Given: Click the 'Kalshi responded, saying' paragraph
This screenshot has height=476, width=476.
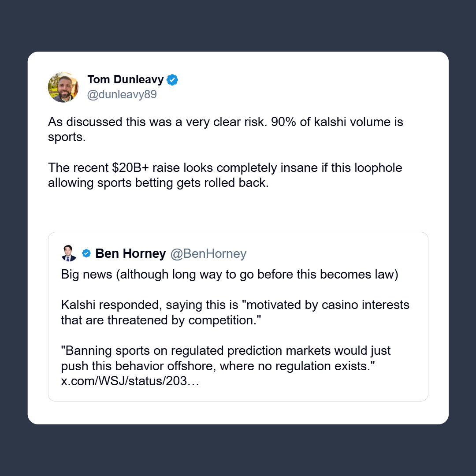Looking at the screenshot, I should [x=235, y=312].
